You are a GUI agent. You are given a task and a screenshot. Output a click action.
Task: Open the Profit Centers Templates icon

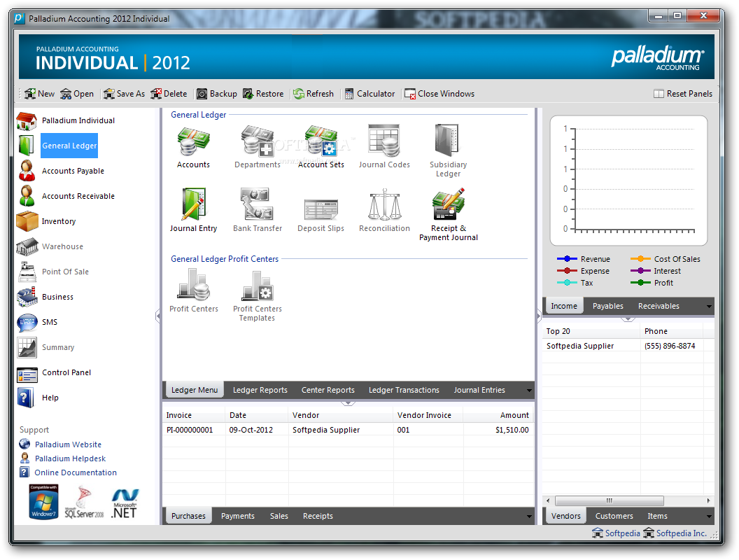tap(258, 285)
